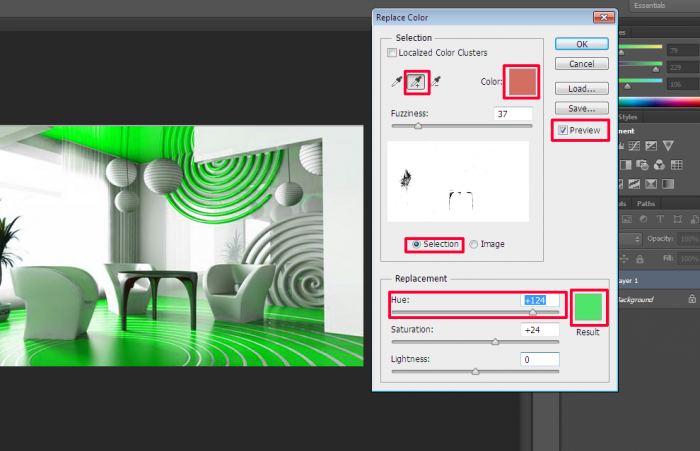Add a Curves adjustment layer
The width and height of the screenshot is (700, 451).
[x=634, y=146]
